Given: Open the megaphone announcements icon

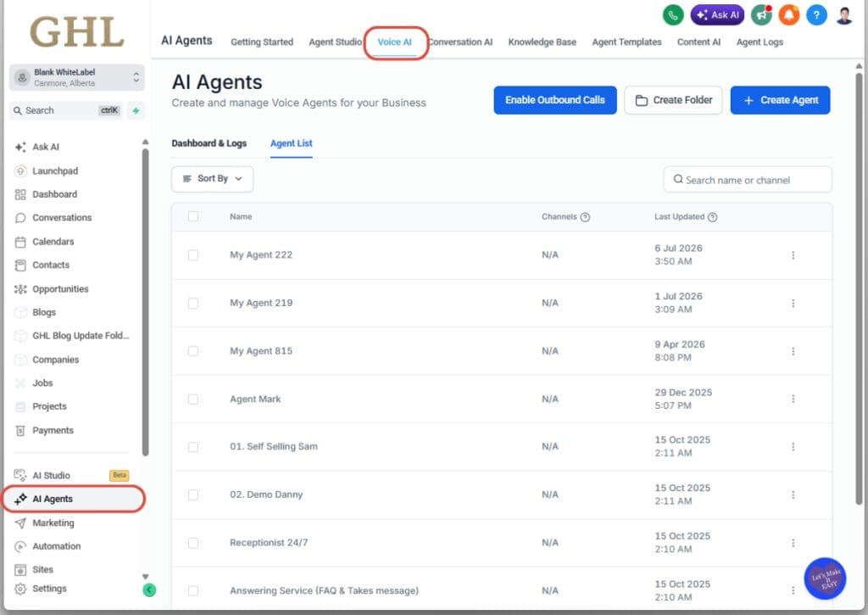Looking at the screenshot, I should 762,15.
